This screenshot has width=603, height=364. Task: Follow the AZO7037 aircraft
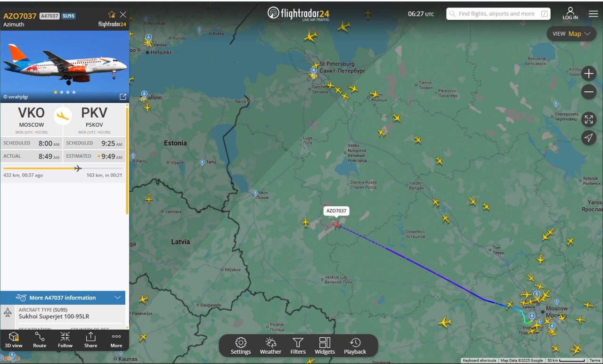65,340
